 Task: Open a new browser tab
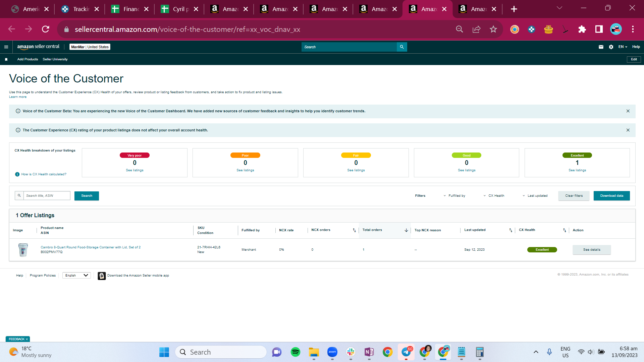pyautogui.click(x=514, y=9)
